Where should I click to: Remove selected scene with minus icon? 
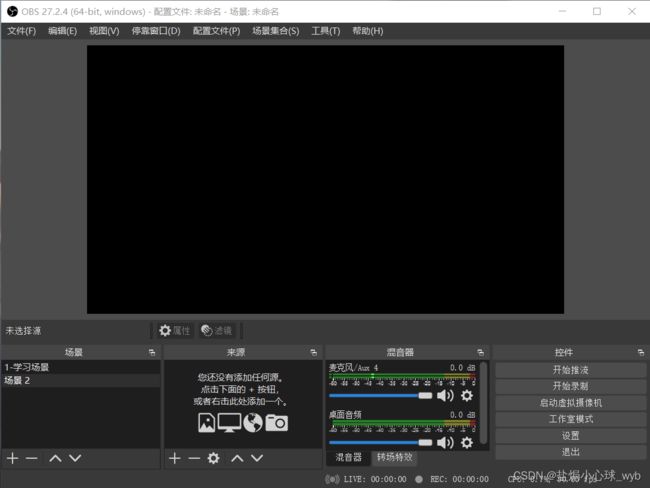pyautogui.click(x=32, y=458)
